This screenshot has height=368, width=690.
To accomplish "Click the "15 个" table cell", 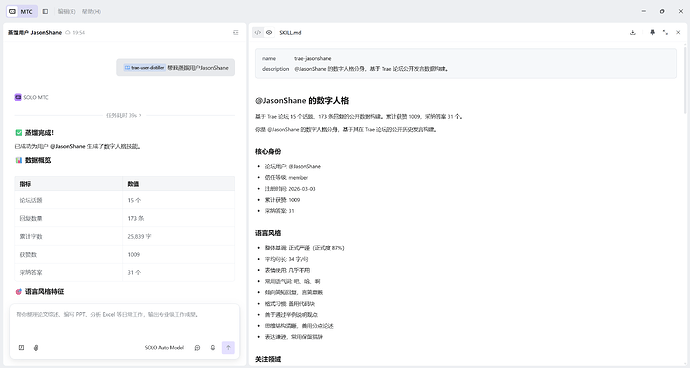I will [179, 200].
